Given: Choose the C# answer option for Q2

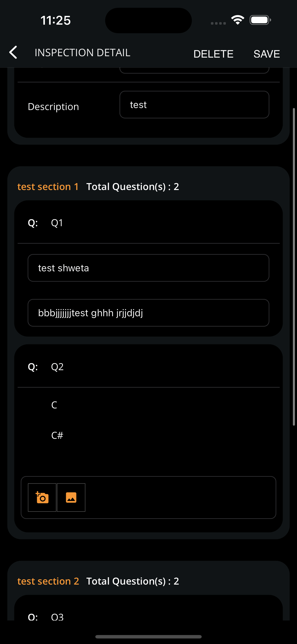Looking at the screenshot, I should click(57, 435).
